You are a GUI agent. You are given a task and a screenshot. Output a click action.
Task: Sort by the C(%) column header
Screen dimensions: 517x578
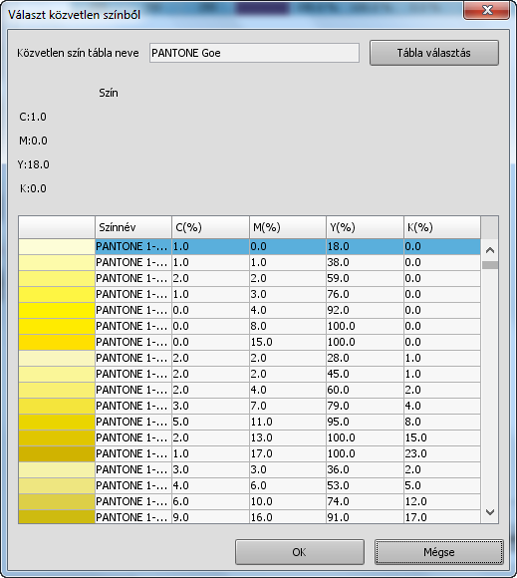210,227
